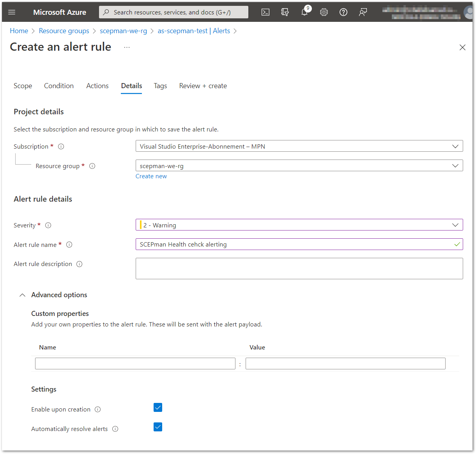This screenshot has height=454, width=476.
Task: Open the feedback icon in top bar
Action: pos(363,12)
